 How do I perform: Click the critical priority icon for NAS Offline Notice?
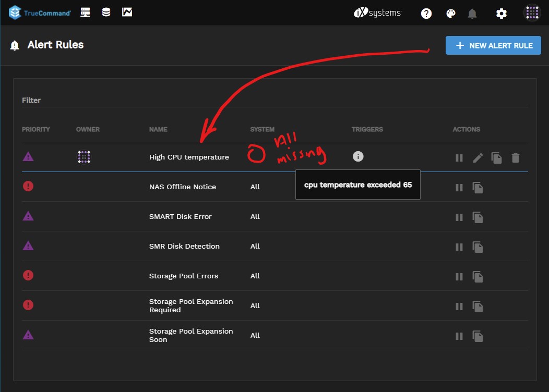click(28, 186)
